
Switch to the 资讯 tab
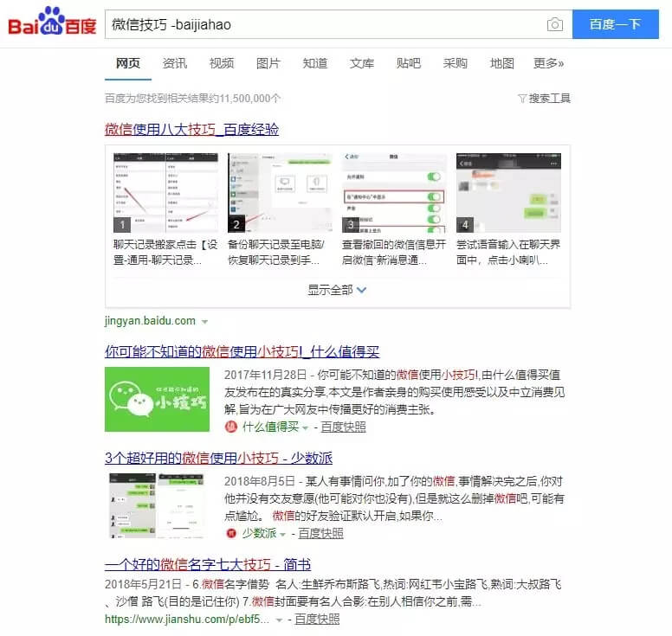(x=174, y=63)
